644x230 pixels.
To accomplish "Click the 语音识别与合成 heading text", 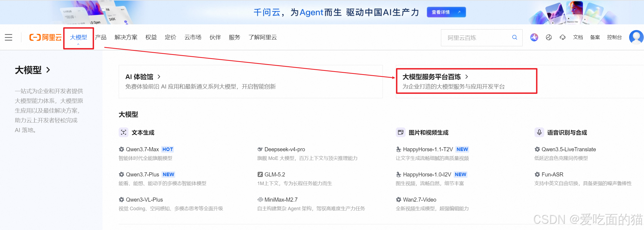I will pyautogui.click(x=567, y=133).
